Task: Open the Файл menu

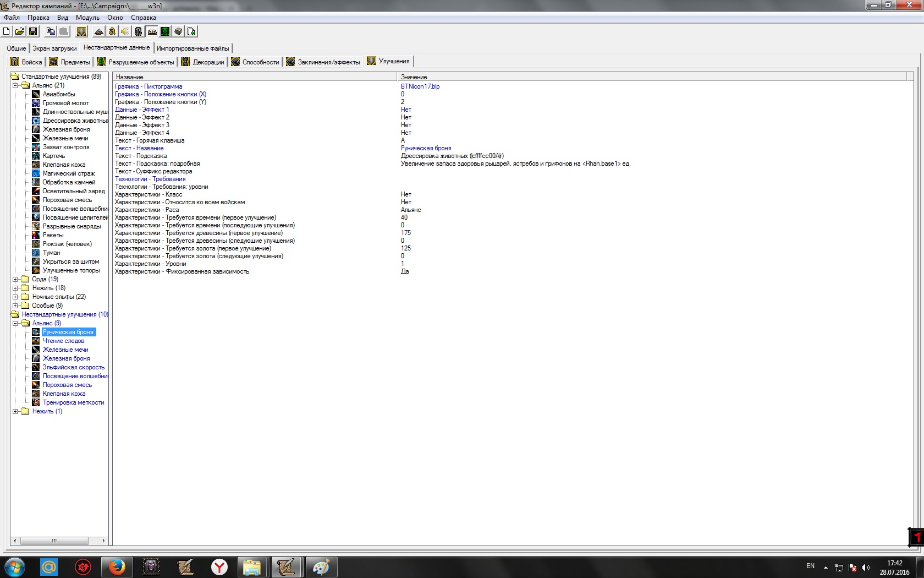Action: click(x=12, y=18)
